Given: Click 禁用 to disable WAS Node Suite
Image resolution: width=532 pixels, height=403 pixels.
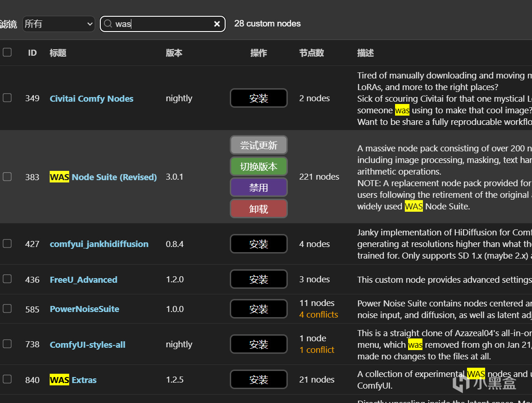Looking at the screenshot, I should [x=259, y=187].
